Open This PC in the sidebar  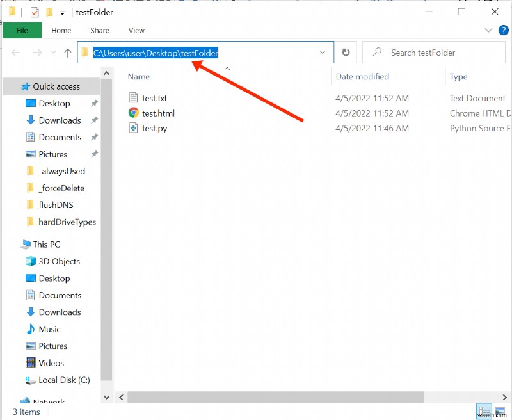[45, 244]
